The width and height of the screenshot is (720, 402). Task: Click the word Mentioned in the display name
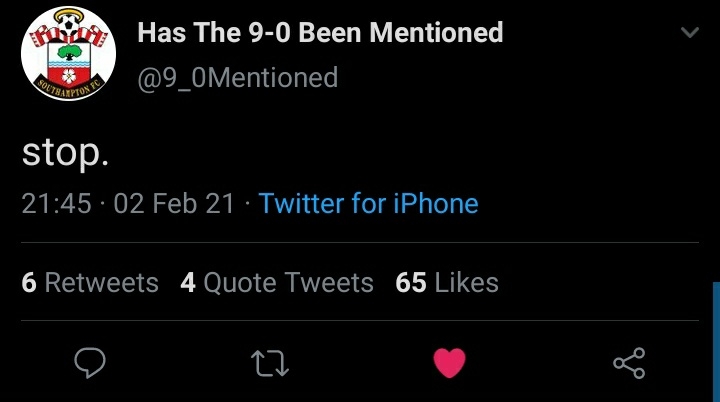click(x=436, y=33)
